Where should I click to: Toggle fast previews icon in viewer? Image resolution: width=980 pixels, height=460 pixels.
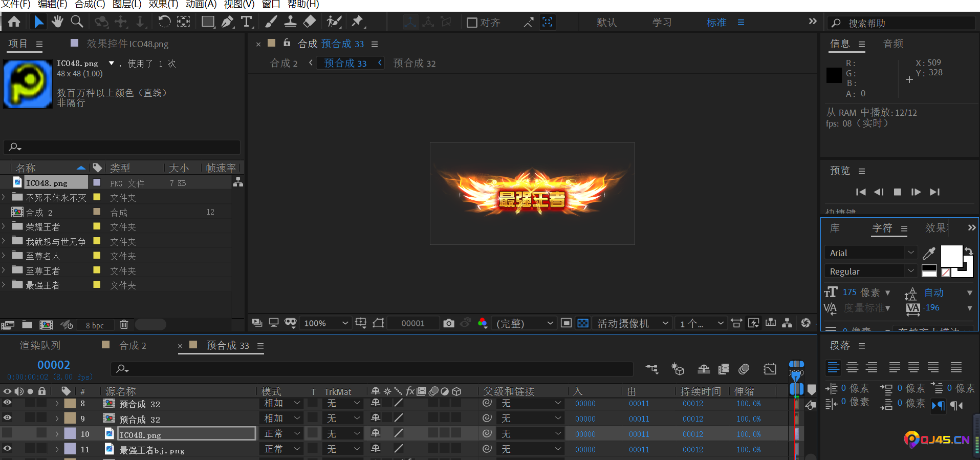point(753,323)
